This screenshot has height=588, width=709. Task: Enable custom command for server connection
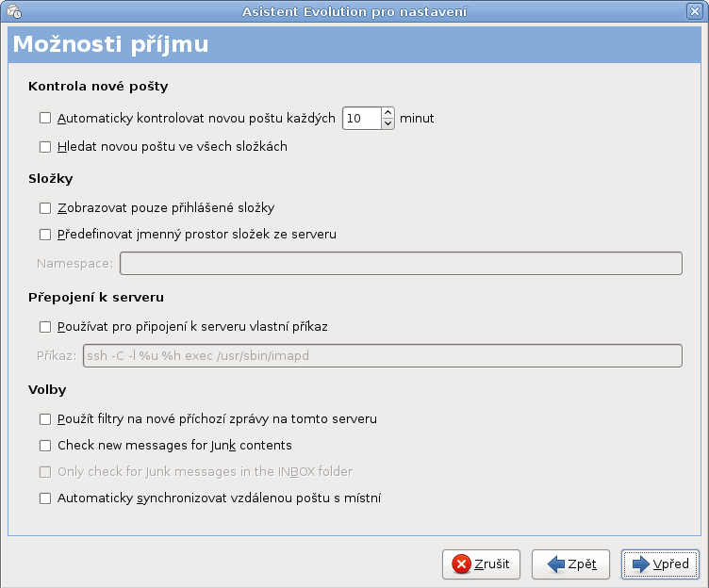pos(45,327)
